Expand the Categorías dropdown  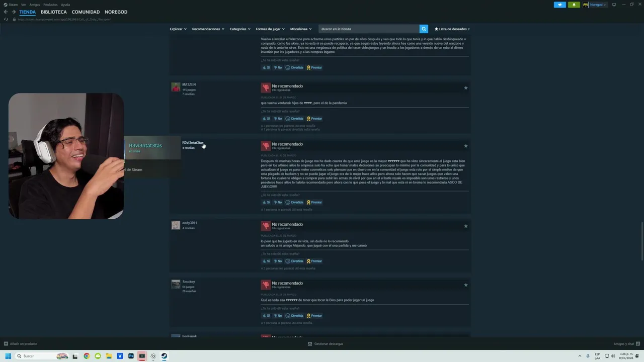[240, 29]
